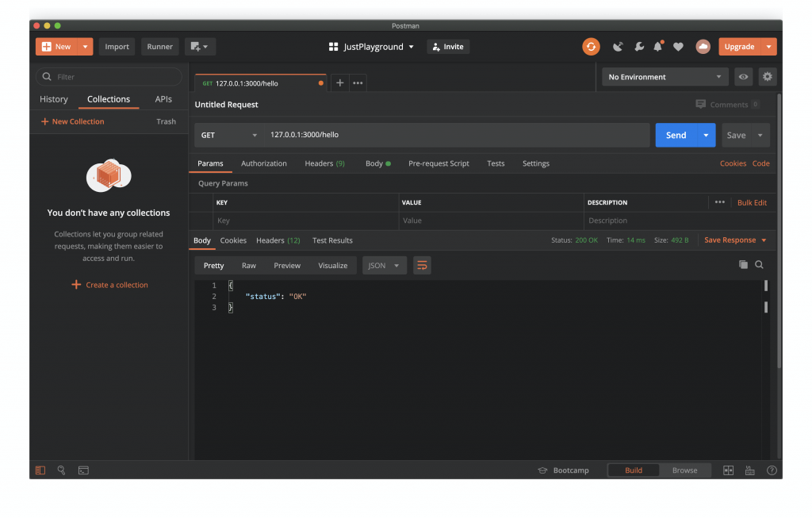This screenshot has height=518, width=812.
Task: Click the Import button
Action: 117,47
